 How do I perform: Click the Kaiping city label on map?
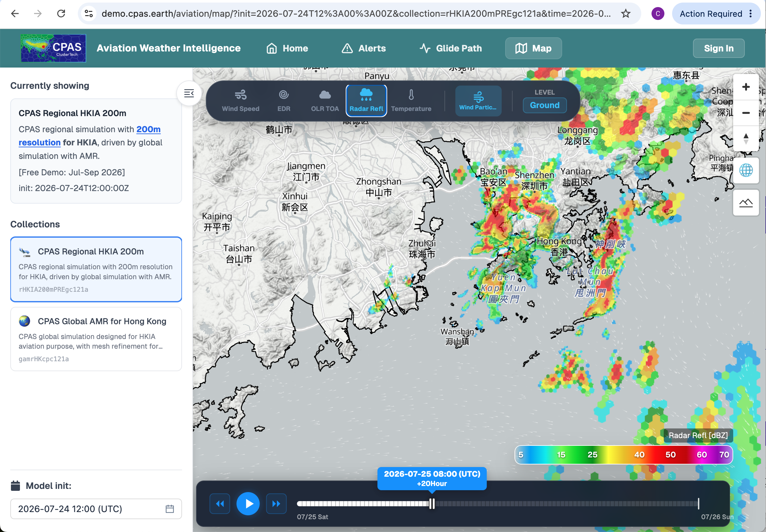tap(217, 222)
